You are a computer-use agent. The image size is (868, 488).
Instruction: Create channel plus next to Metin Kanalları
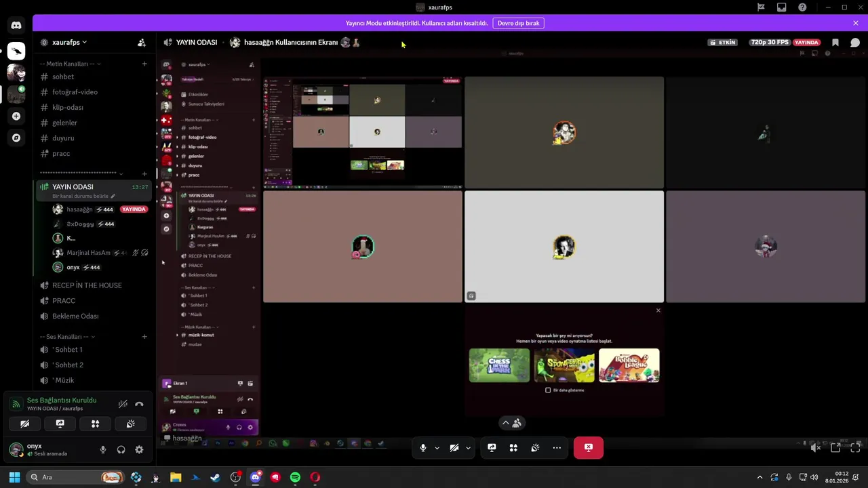click(144, 64)
